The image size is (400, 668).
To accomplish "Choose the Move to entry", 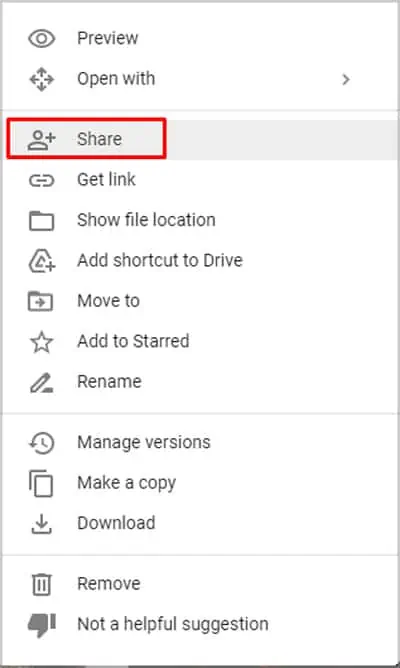I will click(x=200, y=301).
